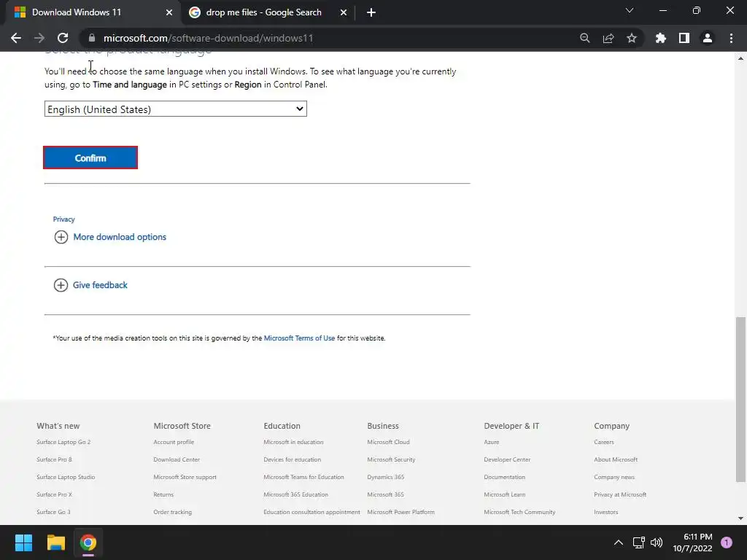Open Company news footer link
Viewport: 747px width, 560px height.
point(614,477)
